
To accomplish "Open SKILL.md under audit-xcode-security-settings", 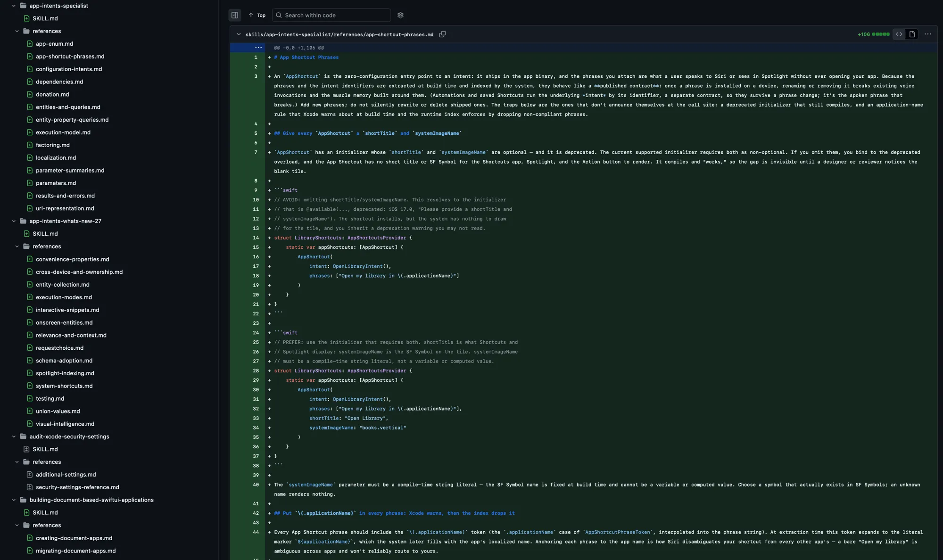I will 45,450.
